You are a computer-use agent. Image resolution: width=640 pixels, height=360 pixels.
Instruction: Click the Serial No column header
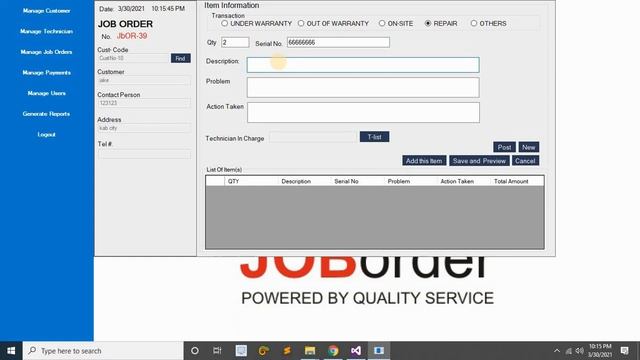358,181
